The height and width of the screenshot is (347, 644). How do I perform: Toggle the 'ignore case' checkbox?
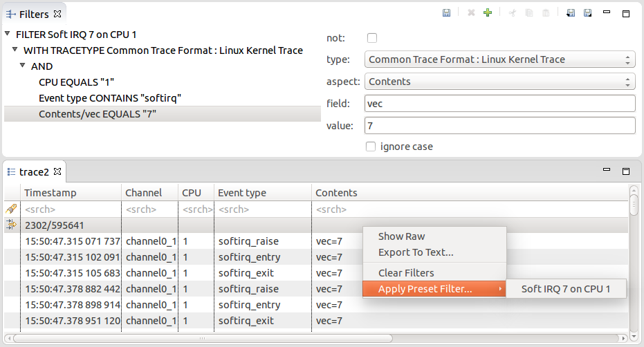click(371, 147)
